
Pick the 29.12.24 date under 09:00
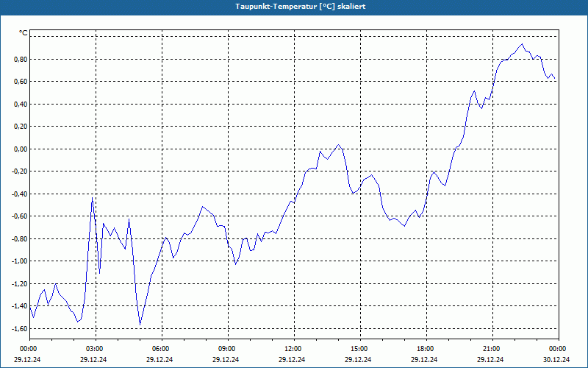coord(226,359)
